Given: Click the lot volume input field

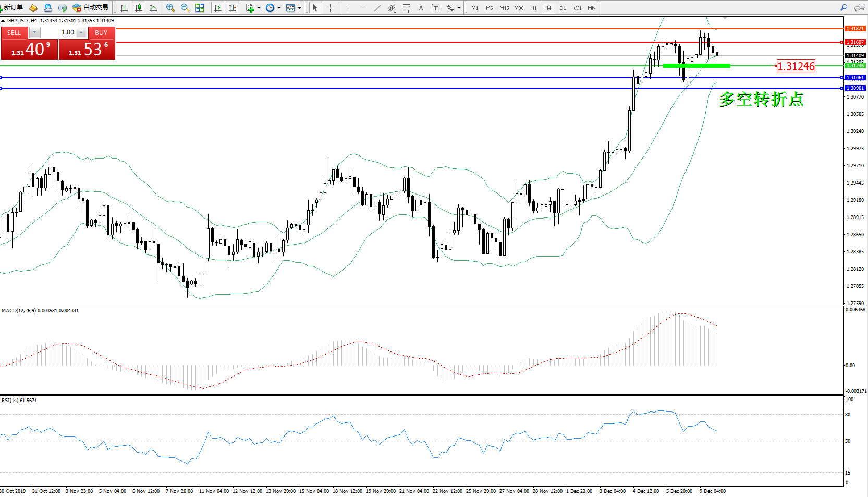Looking at the screenshot, I should pos(58,32).
